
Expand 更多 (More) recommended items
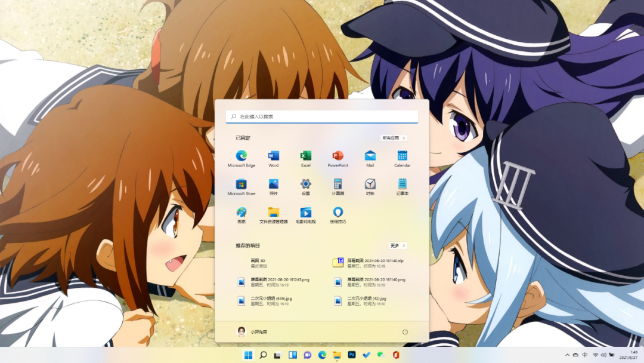(398, 245)
